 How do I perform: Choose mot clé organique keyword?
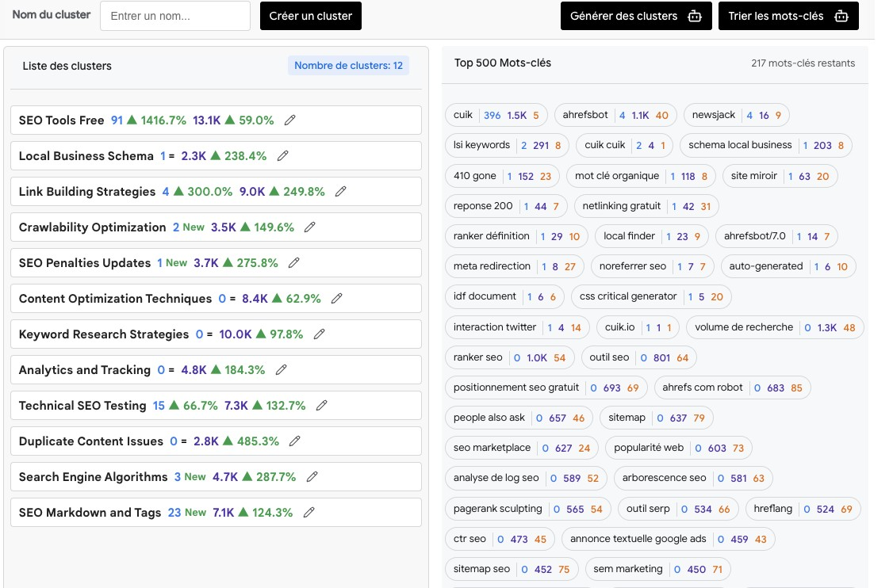click(x=641, y=176)
